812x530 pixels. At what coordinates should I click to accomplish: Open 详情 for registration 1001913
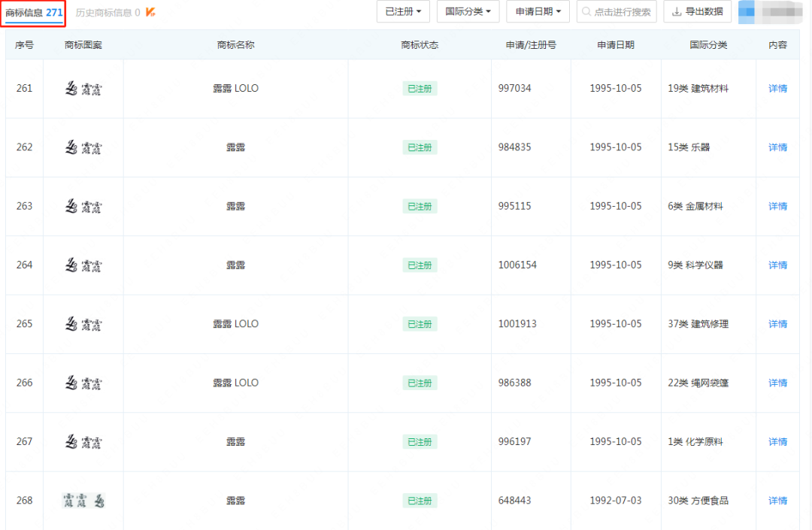[x=777, y=324]
